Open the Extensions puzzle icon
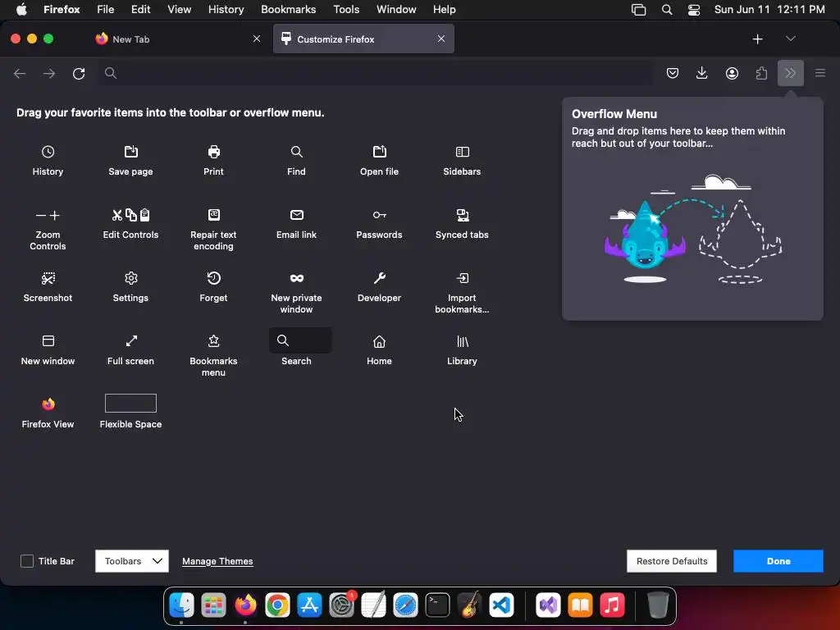Image resolution: width=840 pixels, height=630 pixels. tap(761, 73)
